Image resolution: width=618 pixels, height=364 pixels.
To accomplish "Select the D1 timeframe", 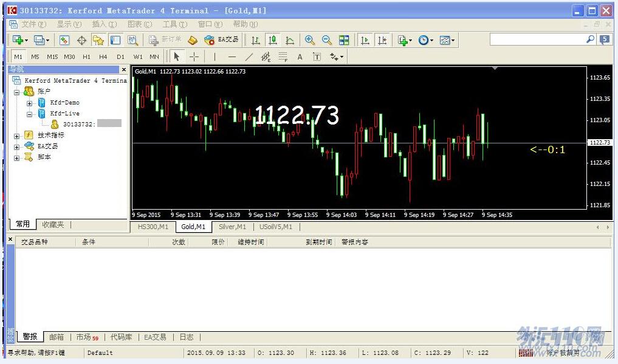I will 120,57.
